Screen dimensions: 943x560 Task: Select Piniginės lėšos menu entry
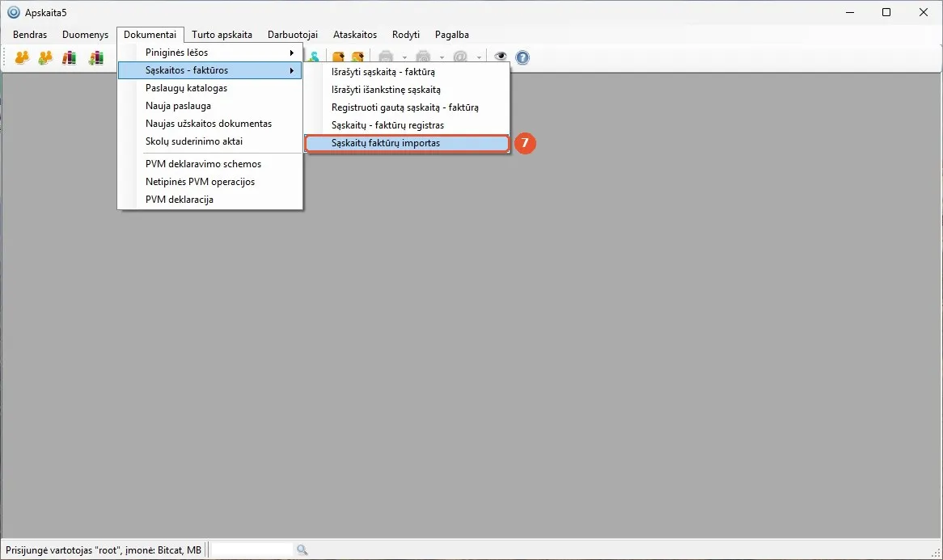(210, 53)
